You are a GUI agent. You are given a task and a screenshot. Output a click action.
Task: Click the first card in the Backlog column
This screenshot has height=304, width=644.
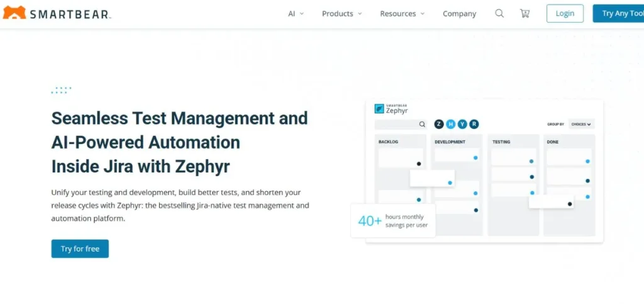click(x=401, y=158)
